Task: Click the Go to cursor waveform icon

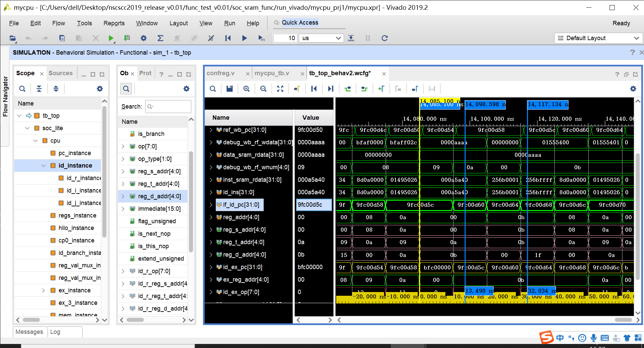Action: pos(297,89)
